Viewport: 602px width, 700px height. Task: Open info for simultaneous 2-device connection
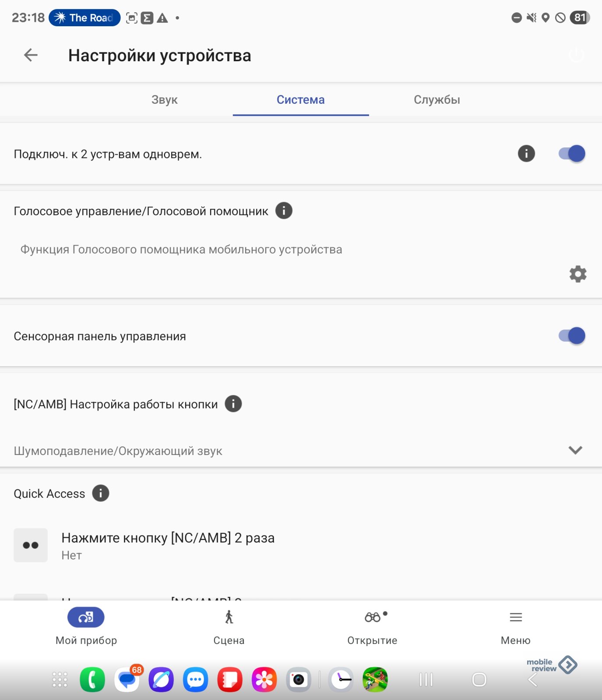point(526,154)
